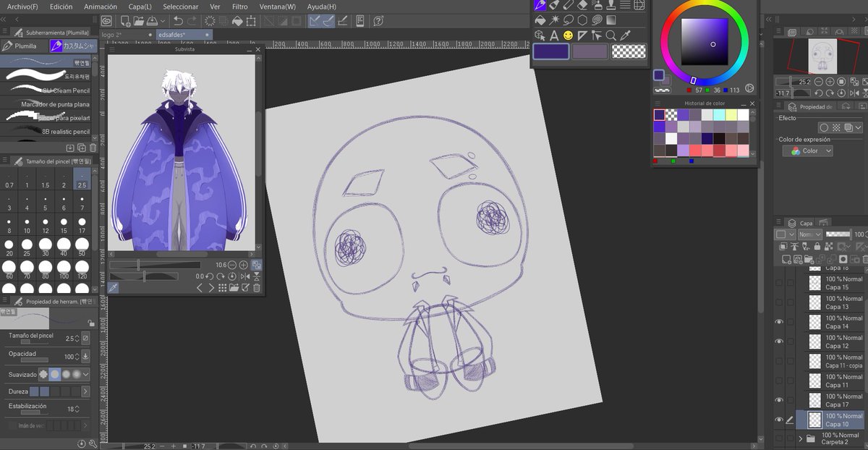This screenshot has width=868, height=450.
Task: Open the save dropdown arrow in the command bar
Action: click(163, 21)
